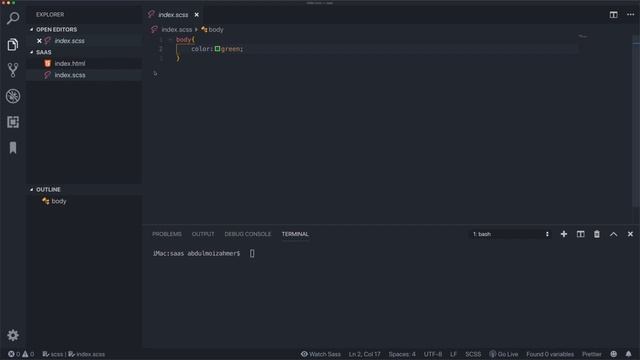Open Source Control view
Viewport: 640px width, 360px height.
tap(13, 70)
